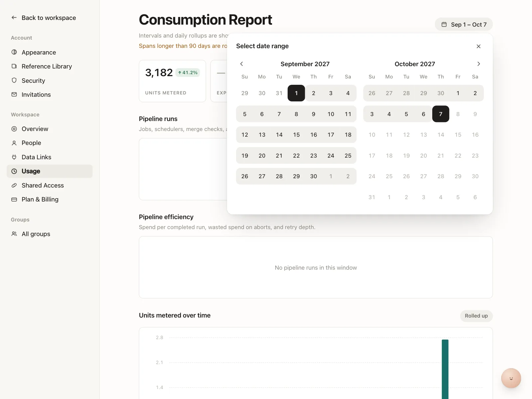Viewport: 532px width, 399px height.
Task: Click the People person icon
Action: coord(14,143)
